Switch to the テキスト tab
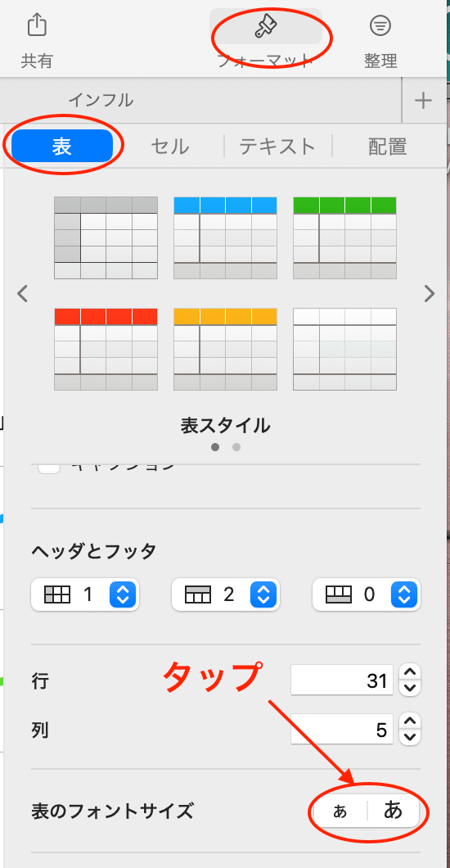 (x=277, y=147)
